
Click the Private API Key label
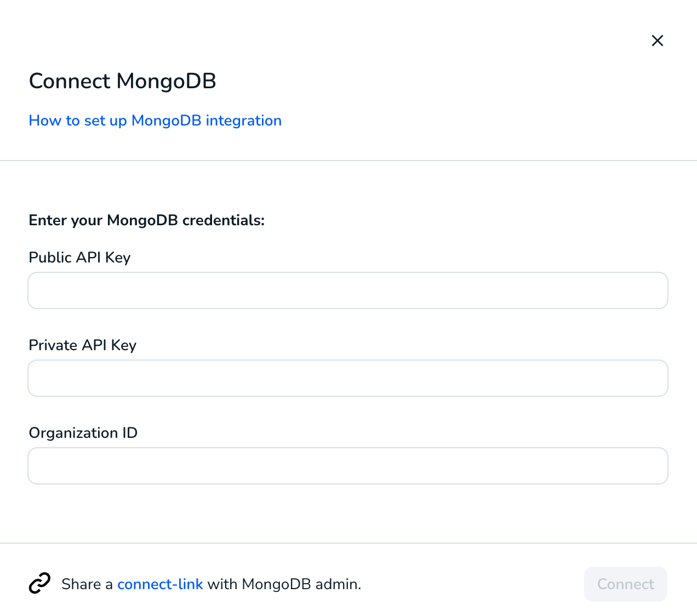tap(83, 345)
